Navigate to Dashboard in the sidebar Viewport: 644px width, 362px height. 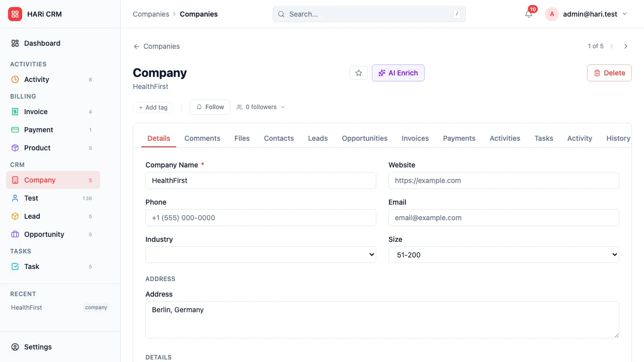42,43
